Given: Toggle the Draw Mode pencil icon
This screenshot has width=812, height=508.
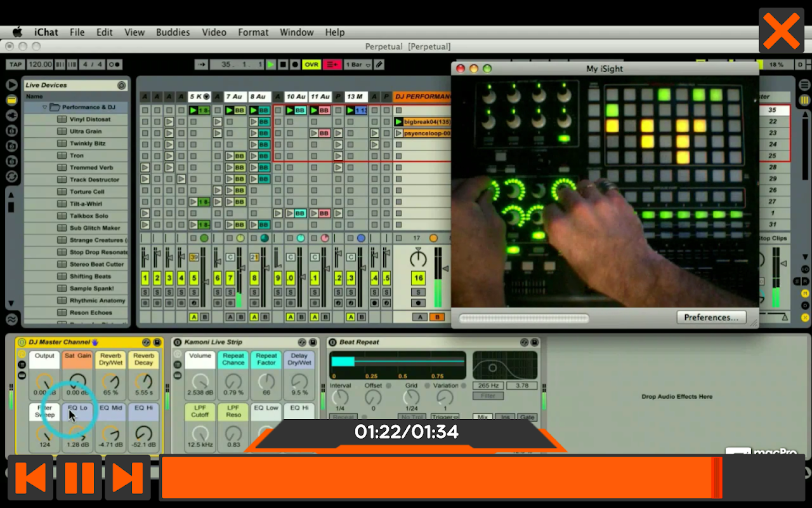Looking at the screenshot, I should 379,65.
